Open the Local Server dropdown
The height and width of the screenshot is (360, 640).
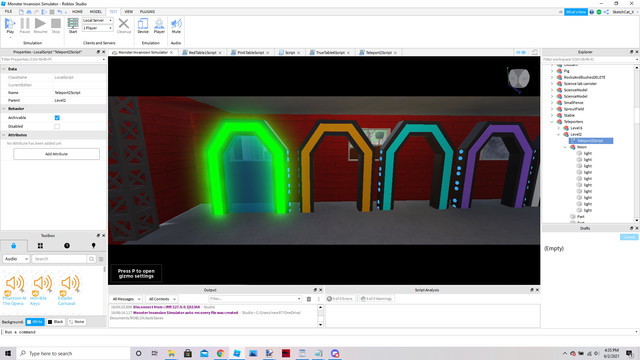click(98, 20)
